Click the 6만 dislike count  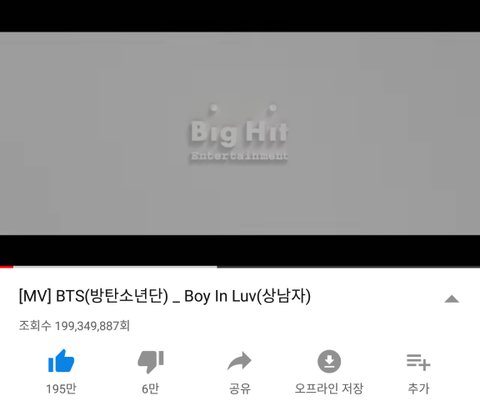[150, 389]
